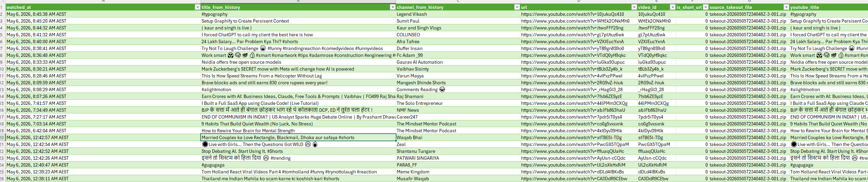Select channel cell 'Varun Mayya'
Screen dimensions: 868x182
458,76
